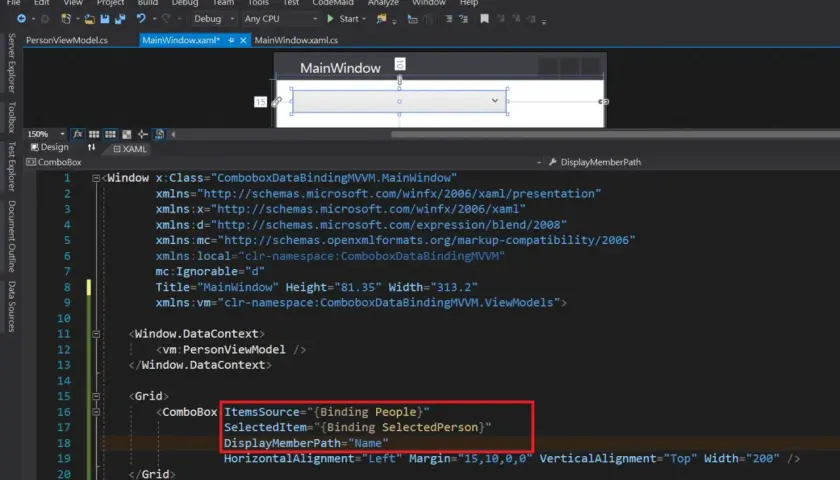Image resolution: width=840 pixels, height=480 pixels.
Task: Click the SelectedPerson binding on line 17
Action: (x=430, y=428)
